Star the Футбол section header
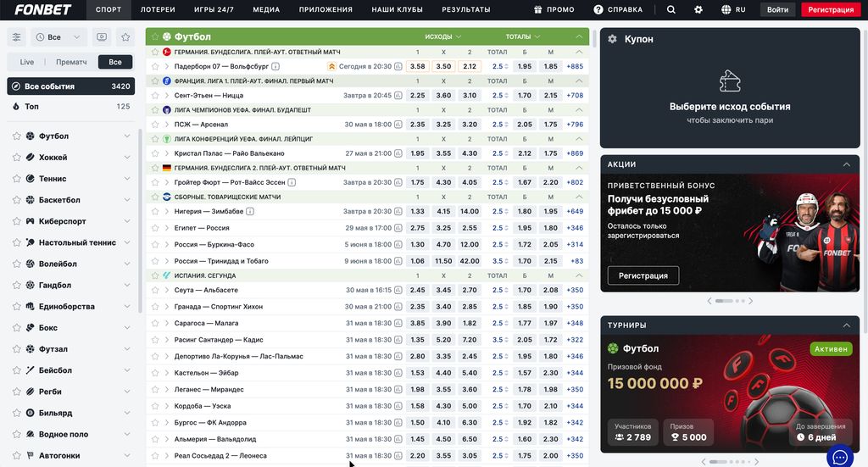Viewport: 868px width, 467px height. click(155, 36)
